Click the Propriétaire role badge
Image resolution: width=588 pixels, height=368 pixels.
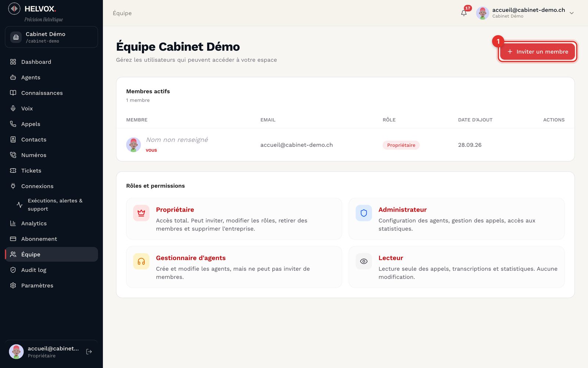tap(401, 145)
